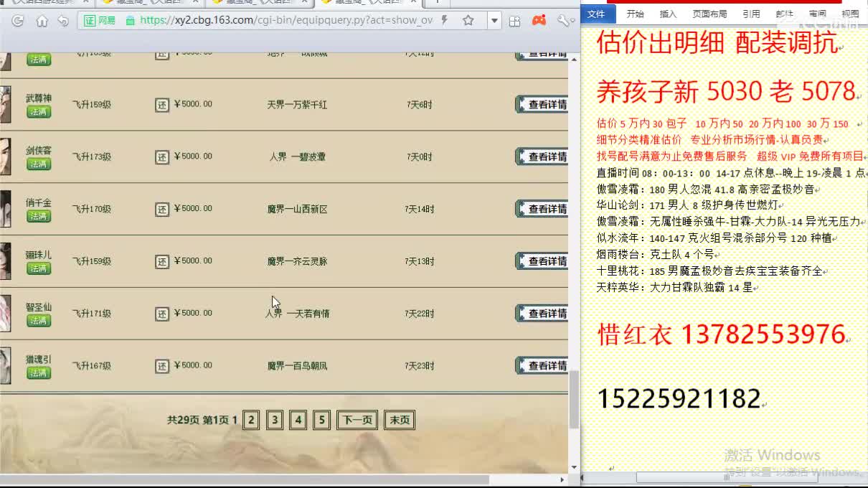View details for the 武尊神 listing
The image size is (868, 488).
click(x=542, y=105)
